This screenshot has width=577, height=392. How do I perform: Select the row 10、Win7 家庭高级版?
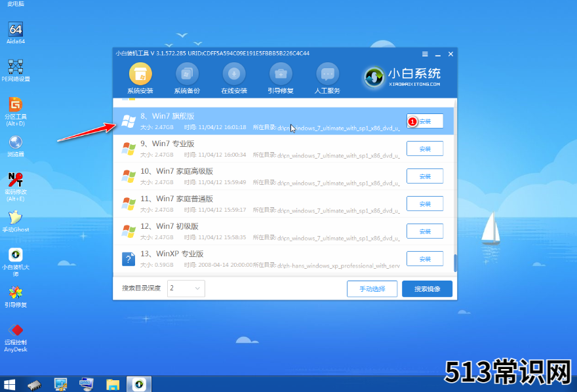pos(283,176)
